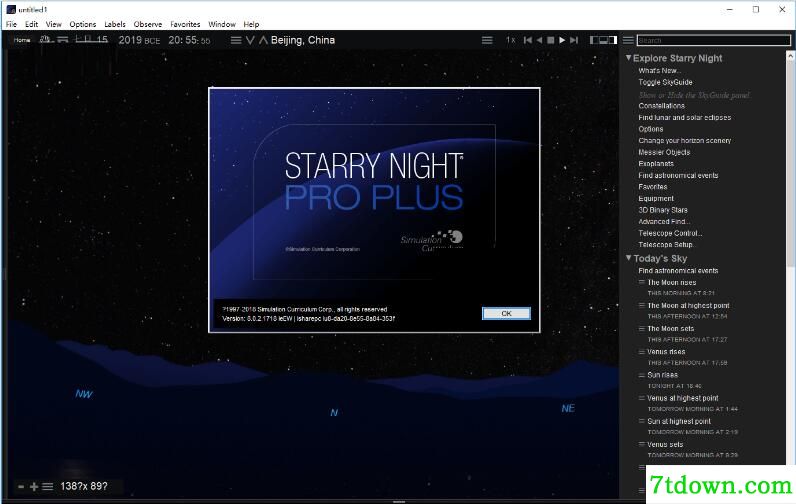Screen dimensions: 796x504
Task: Open 3D Binary Stars
Action: pos(663,210)
